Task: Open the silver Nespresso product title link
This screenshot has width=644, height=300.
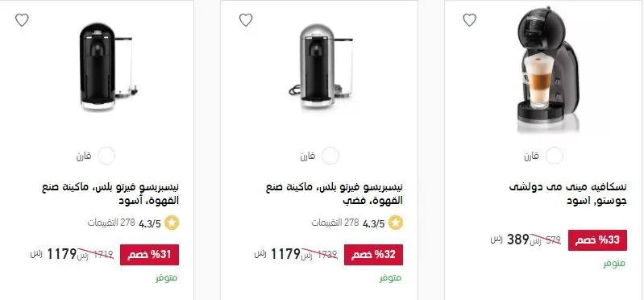Action: 334,194
